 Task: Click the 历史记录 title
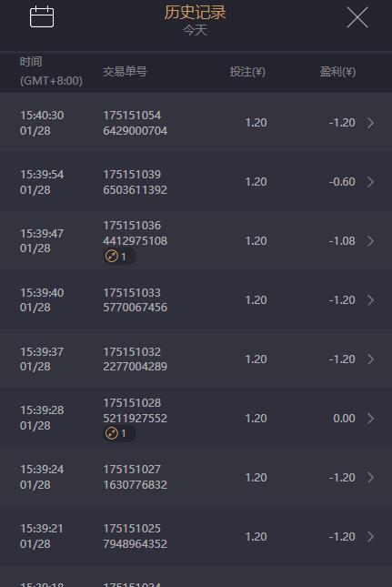click(x=195, y=13)
